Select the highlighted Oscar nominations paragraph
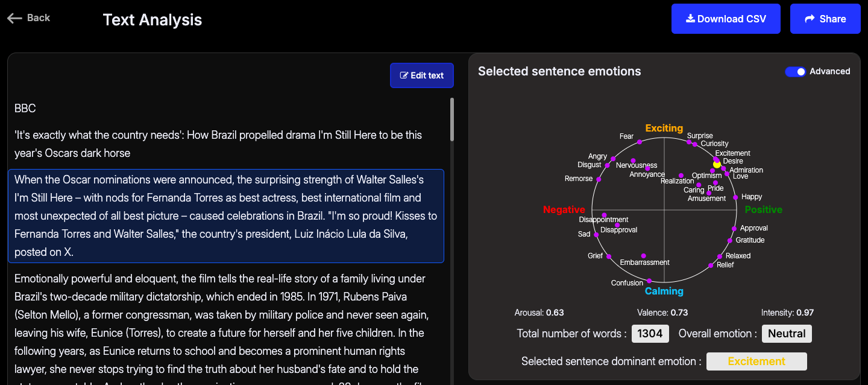Screen dimensions: 868x385 226,216
